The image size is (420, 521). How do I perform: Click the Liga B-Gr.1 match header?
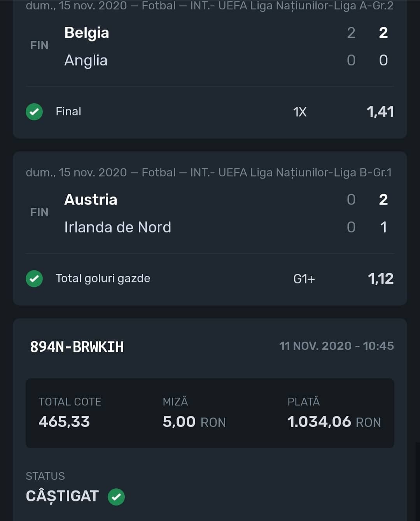pyautogui.click(x=209, y=172)
